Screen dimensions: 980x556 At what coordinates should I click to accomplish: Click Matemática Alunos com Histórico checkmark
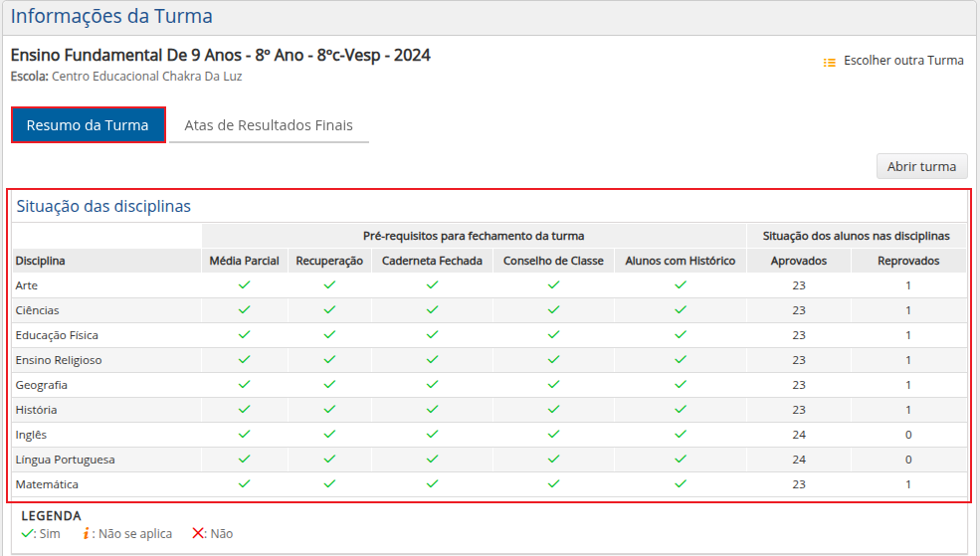[680, 484]
